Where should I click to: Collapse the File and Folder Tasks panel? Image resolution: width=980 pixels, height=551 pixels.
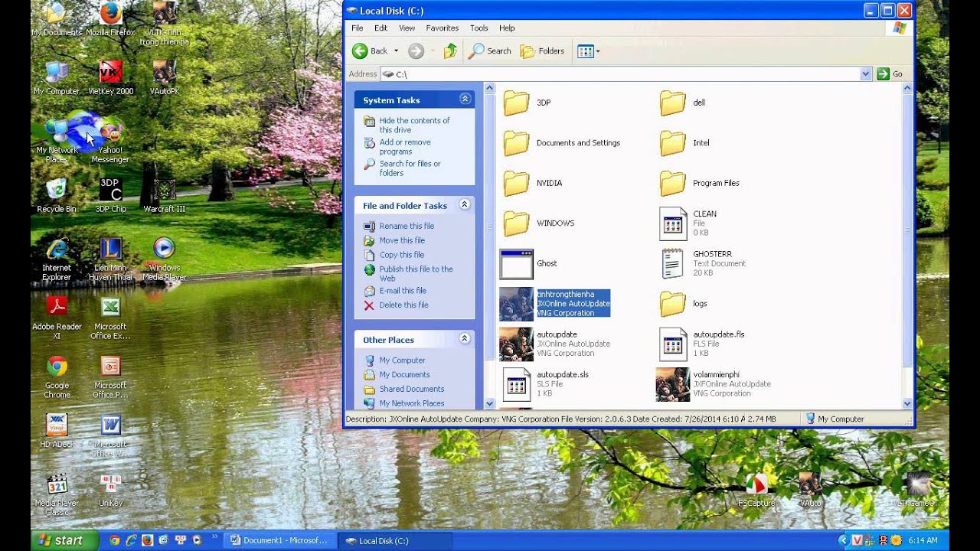click(x=465, y=205)
